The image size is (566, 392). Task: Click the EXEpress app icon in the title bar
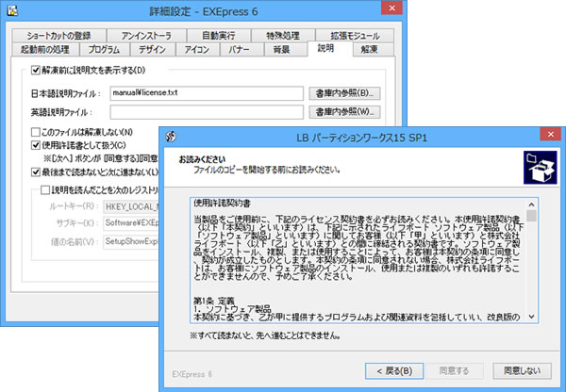pyautogui.click(x=12, y=10)
